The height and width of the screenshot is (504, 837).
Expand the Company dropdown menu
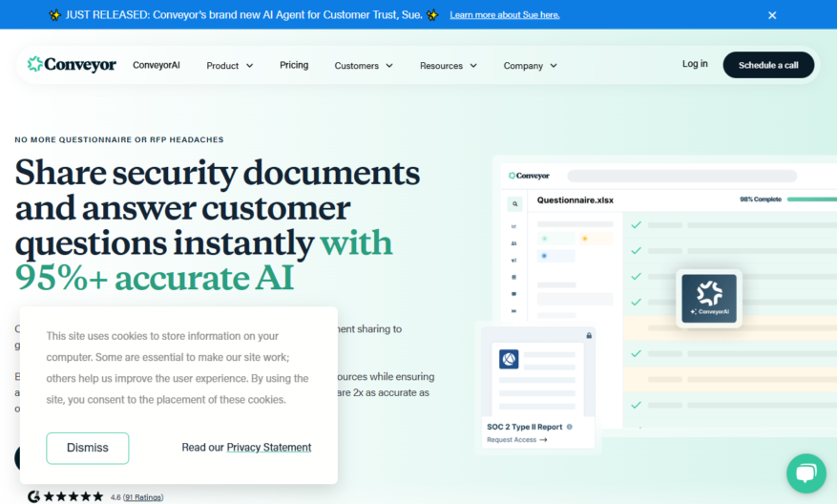(530, 66)
